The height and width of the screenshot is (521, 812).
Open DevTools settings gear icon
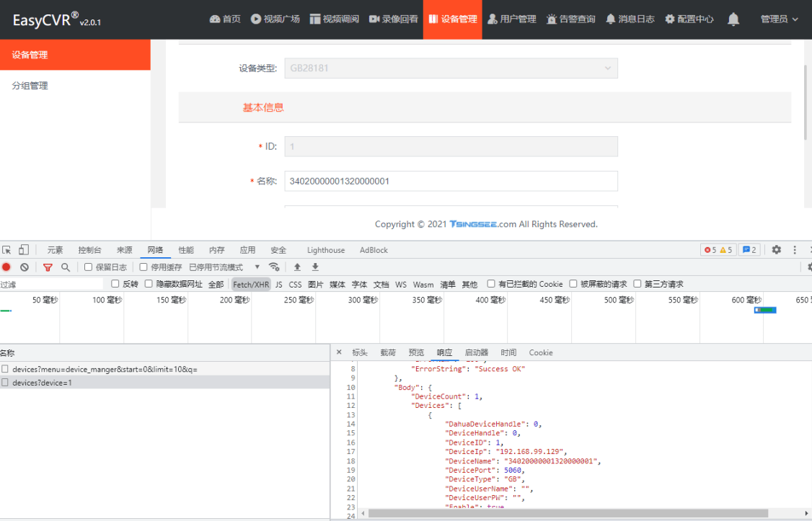point(777,250)
